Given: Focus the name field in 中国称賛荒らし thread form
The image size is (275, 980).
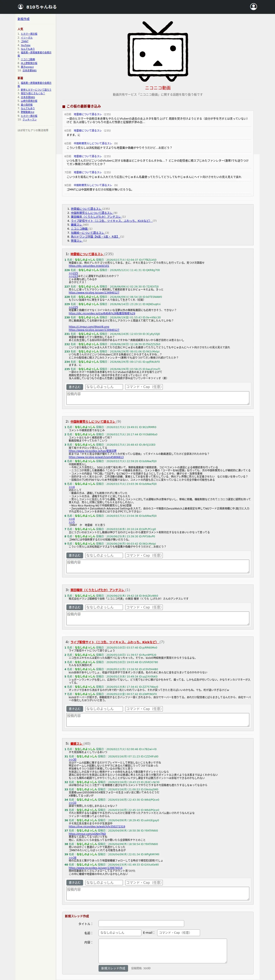Looking at the screenshot, I should pos(104,555).
